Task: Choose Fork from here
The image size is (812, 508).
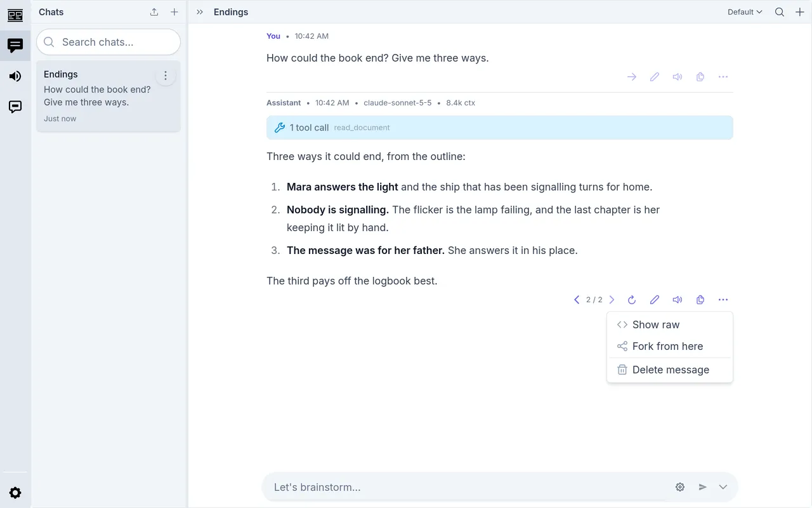Action: click(670, 346)
